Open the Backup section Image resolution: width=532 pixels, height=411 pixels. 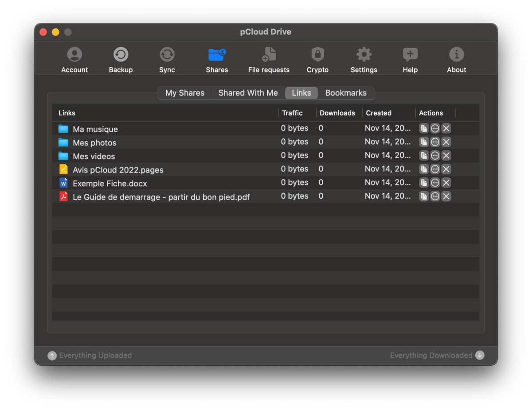(121, 60)
